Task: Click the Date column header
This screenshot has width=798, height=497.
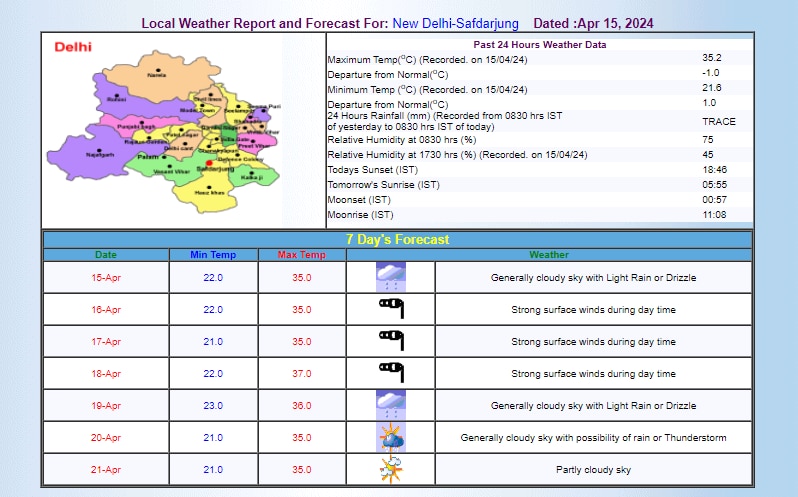Action: 106,255
